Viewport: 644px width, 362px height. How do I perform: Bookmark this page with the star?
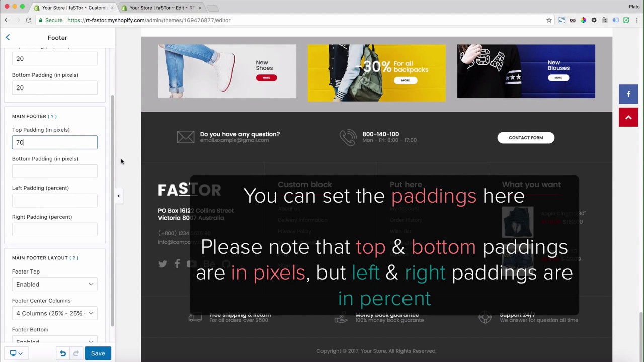point(549,20)
